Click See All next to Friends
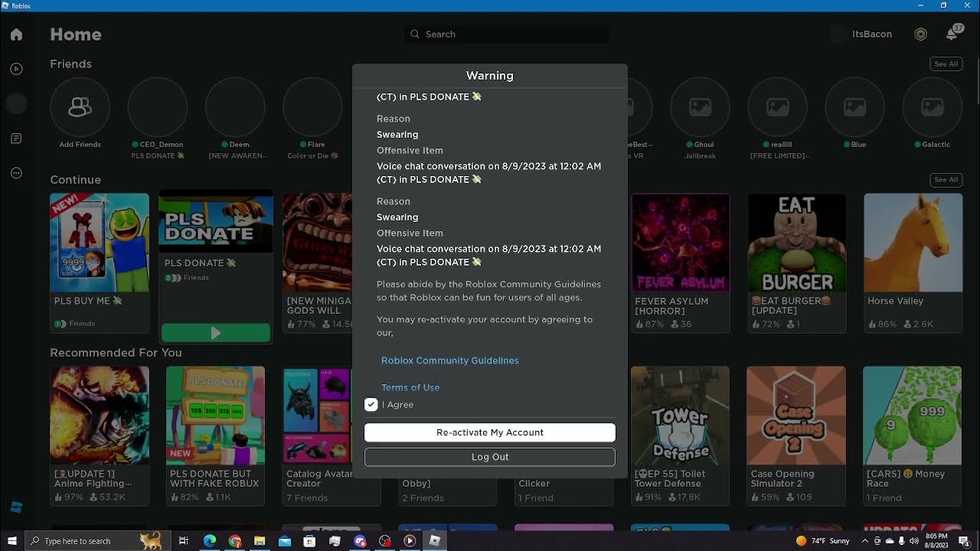 pos(946,64)
